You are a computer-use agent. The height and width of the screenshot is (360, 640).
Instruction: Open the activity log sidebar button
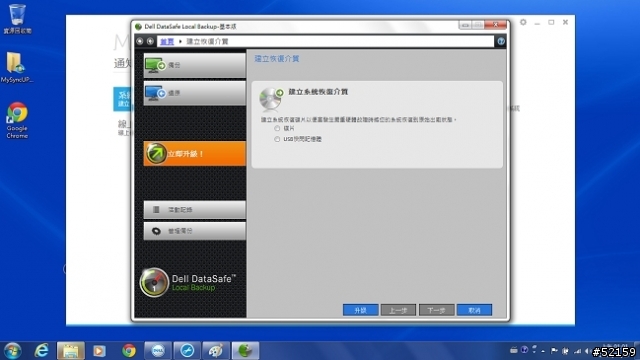pos(195,210)
